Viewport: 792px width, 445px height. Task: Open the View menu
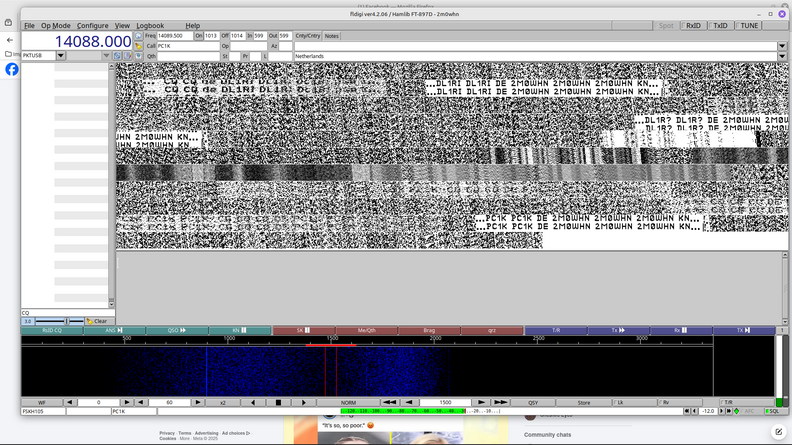click(122, 26)
